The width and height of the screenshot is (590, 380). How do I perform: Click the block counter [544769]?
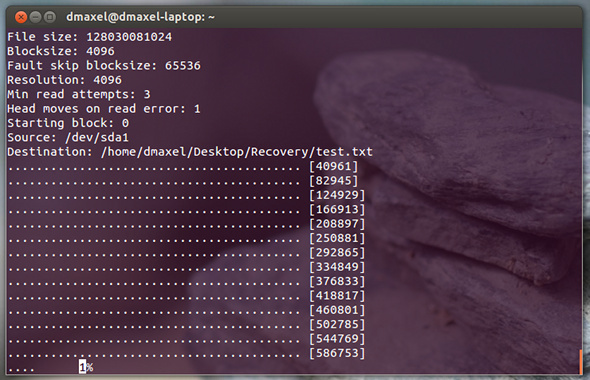[x=337, y=339]
